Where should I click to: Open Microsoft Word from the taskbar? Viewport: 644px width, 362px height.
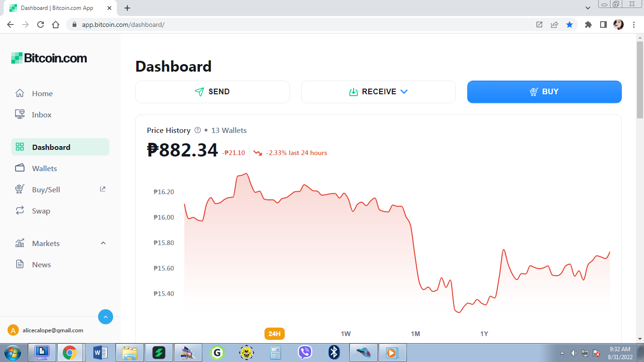pos(100,353)
